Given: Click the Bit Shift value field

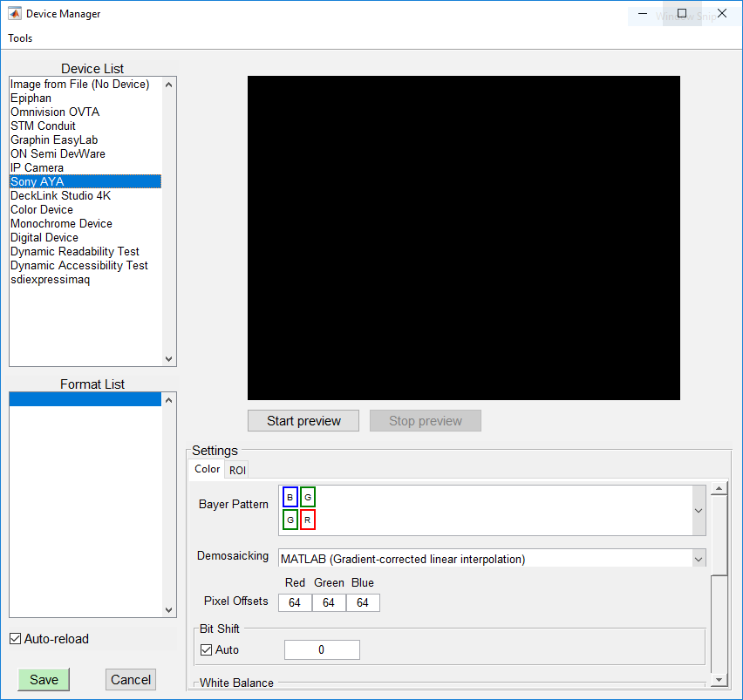Looking at the screenshot, I should click(x=322, y=649).
